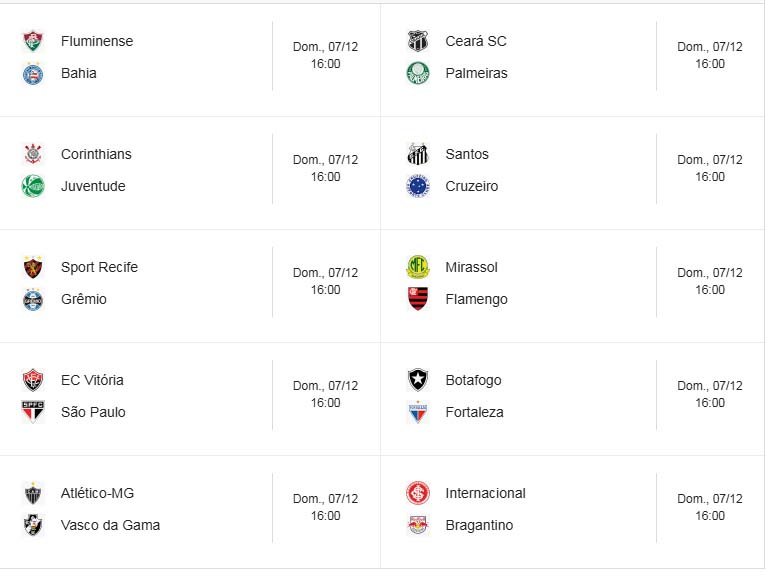Click the Vasco da Gama crest
774x582 pixels.
[x=33, y=525]
